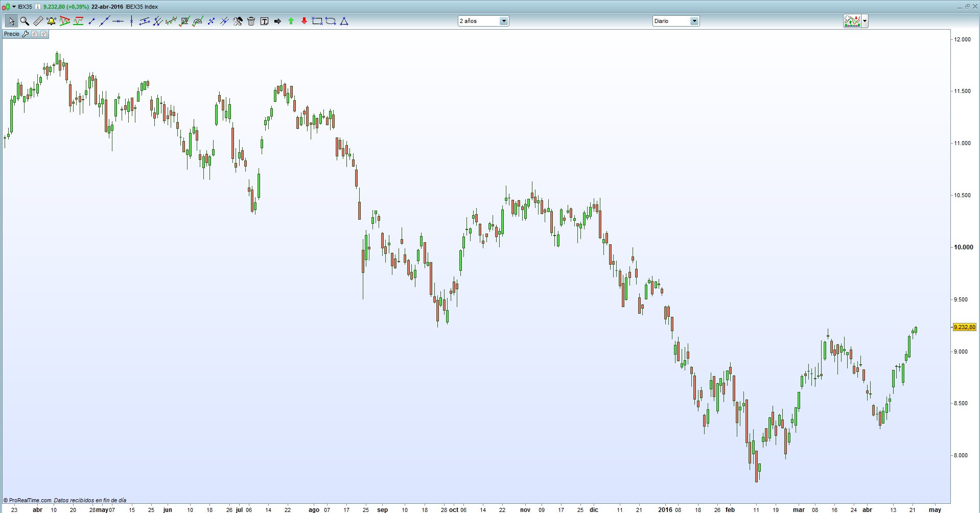Click the 'IBEX35 Index' title text
The width and height of the screenshot is (980, 513).
[142, 7]
